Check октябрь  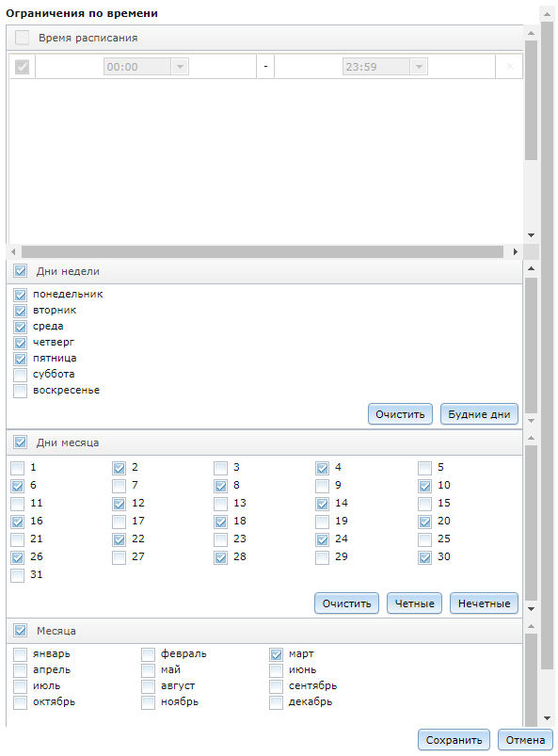[21, 702]
